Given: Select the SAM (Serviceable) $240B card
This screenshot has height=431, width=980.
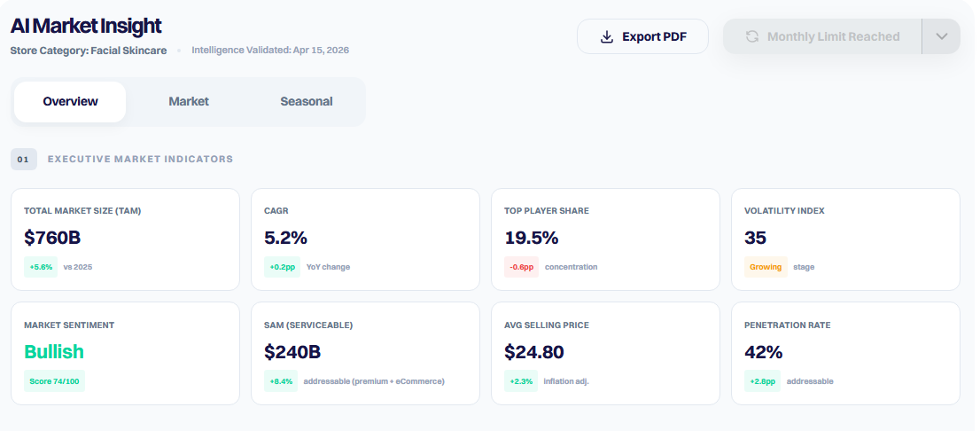Looking at the screenshot, I should [x=366, y=354].
